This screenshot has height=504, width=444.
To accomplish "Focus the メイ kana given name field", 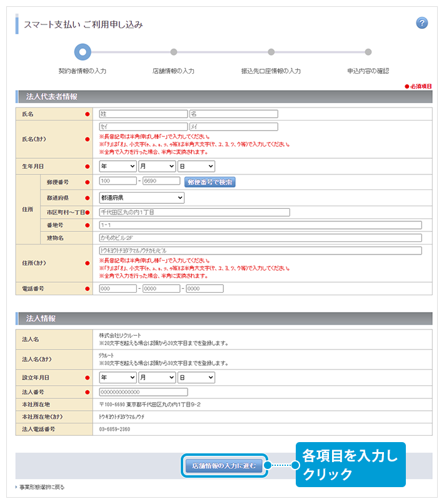I will click(x=233, y=127).
